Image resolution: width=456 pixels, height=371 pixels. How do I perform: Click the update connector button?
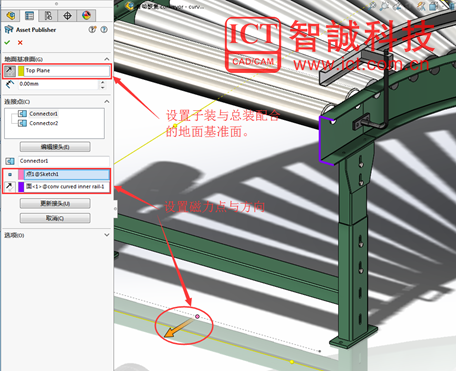coord(55,203)
